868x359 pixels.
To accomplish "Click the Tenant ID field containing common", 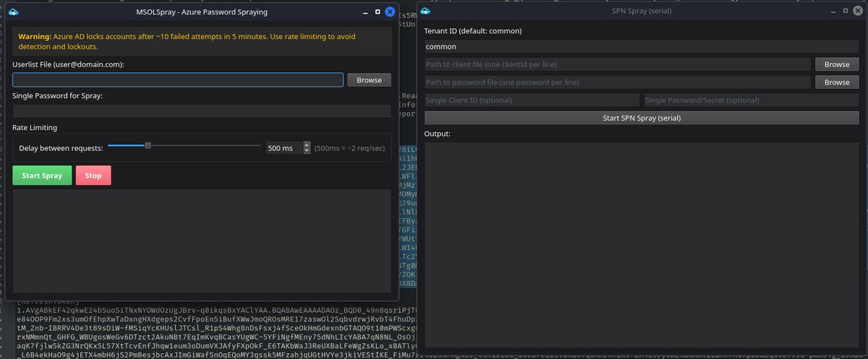I will click(x=642, y=46).
